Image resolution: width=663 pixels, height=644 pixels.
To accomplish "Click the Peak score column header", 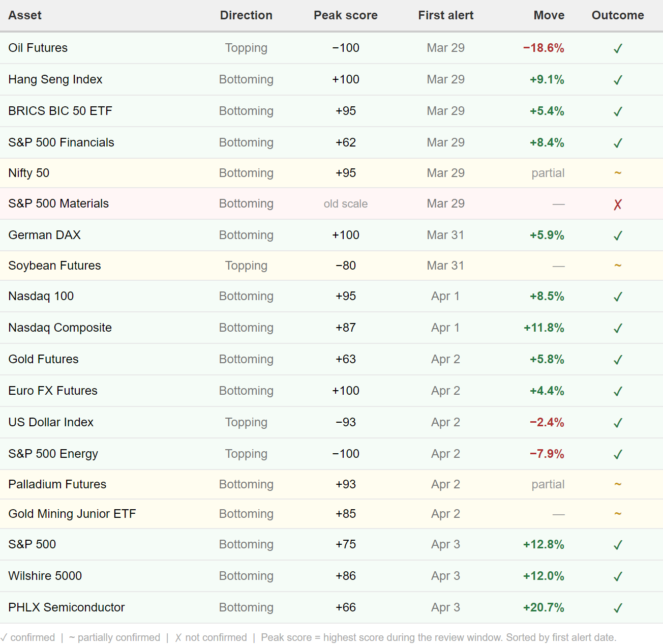I will (346, 15).
